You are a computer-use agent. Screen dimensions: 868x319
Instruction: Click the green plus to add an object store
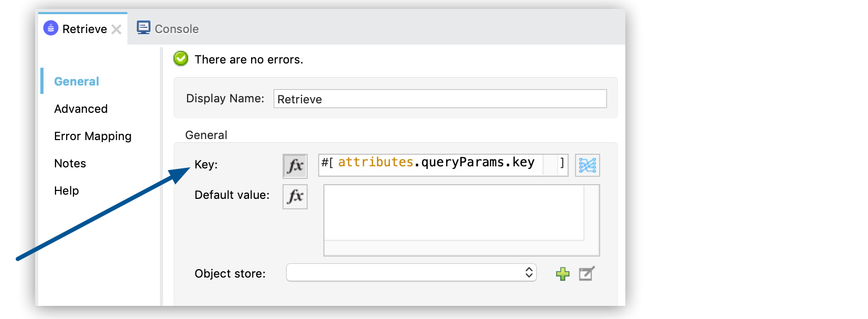tap(562, 273)
